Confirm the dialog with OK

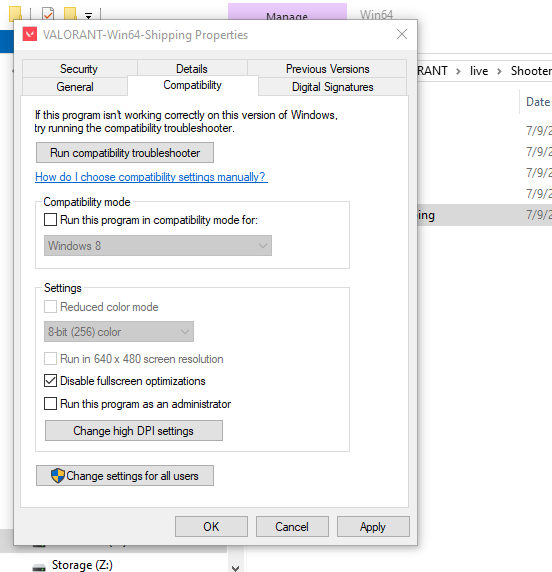pos(211,526)
